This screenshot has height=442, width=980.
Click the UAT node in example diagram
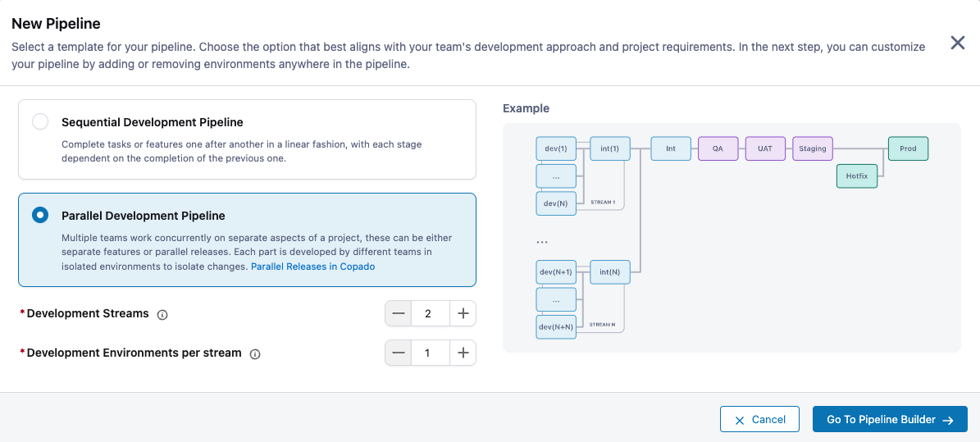[765, 148]
